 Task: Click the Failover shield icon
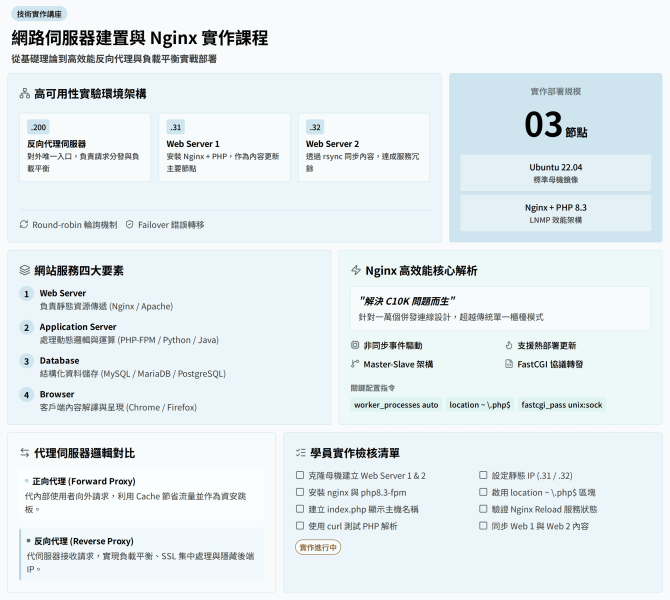129,224
